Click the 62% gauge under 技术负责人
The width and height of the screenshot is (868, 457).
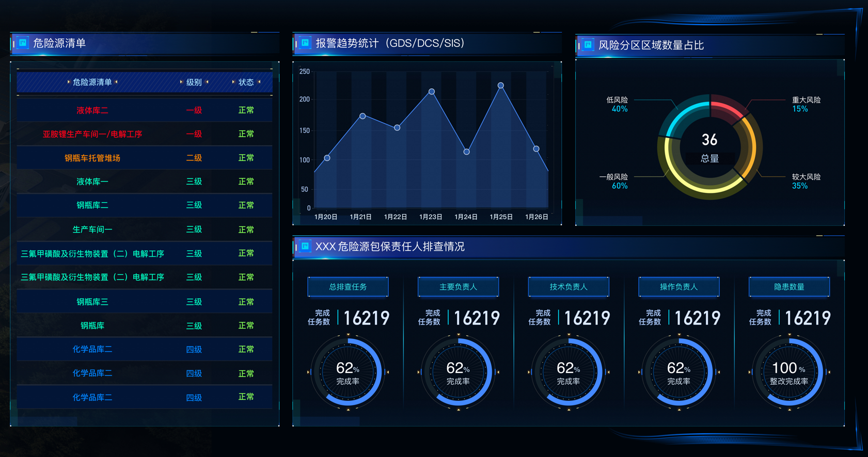(569, 372)
